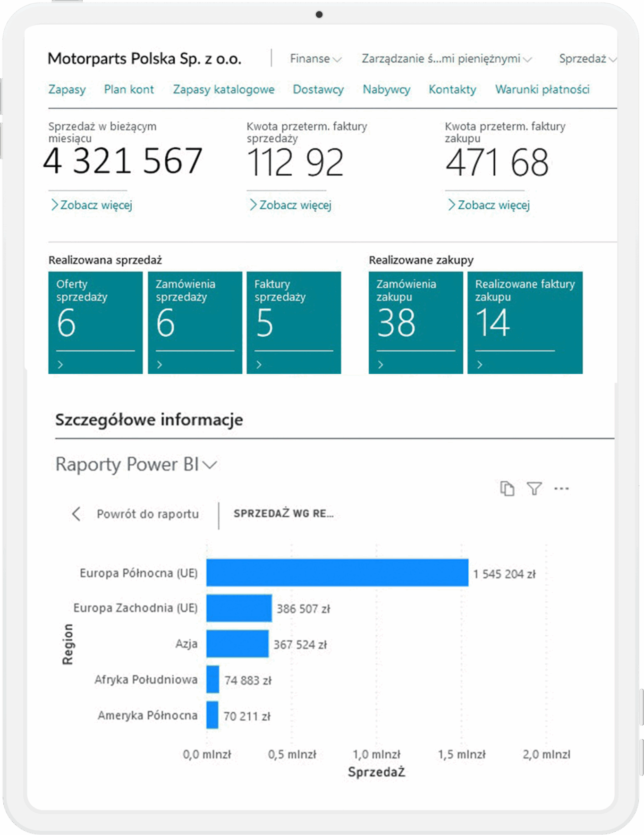Image resolution: width=644 pixels, height=835 pixels.
Task: Expand the Raporty Power BI chevron
Action: click(x=209, y=465)
